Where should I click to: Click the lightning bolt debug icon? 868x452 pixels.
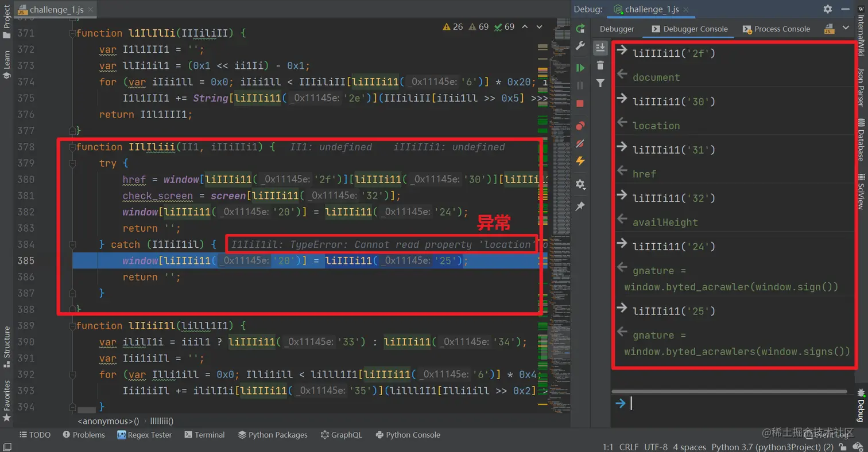580,161
